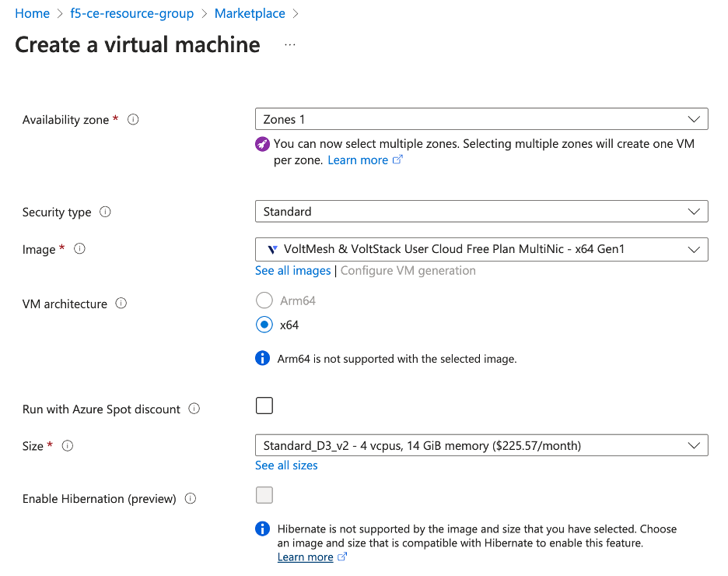Click the See all sizes link
This screenshot has width=728, height=576.
(x=285, y=465)
